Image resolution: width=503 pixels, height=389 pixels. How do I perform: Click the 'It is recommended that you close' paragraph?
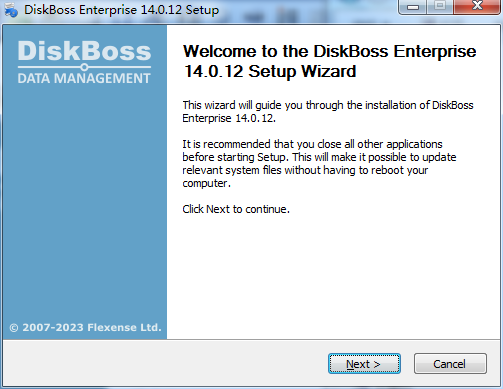coord(319,163)
